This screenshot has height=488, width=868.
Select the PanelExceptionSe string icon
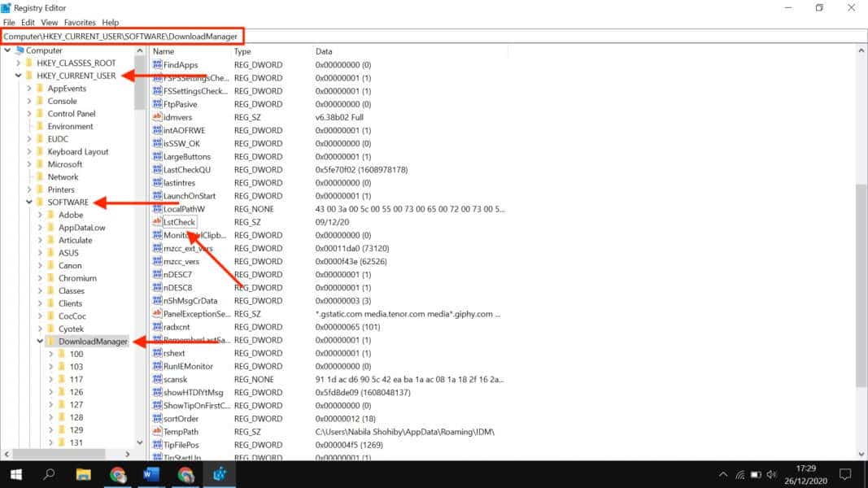coord(157,314)
